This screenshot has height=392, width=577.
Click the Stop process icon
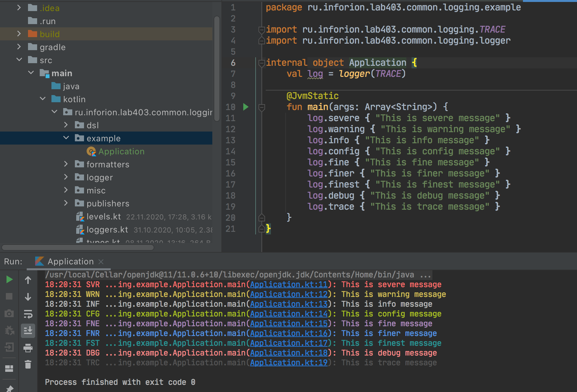pos(9,296)
